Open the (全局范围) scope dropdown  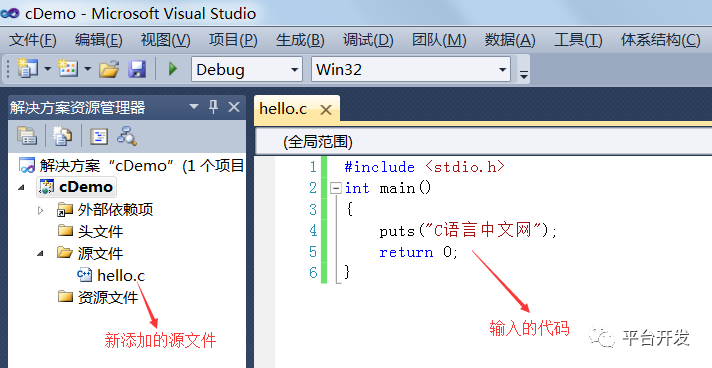click(x=484, y=142)
